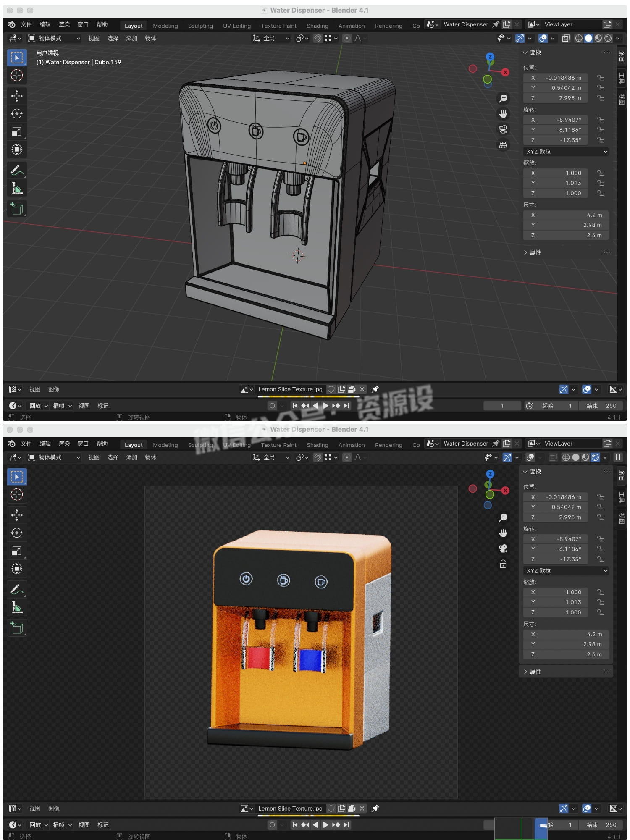Click scale Y field 1.013 in bottom window
Viewport: 630px width, 840px height.
(555, 602)
